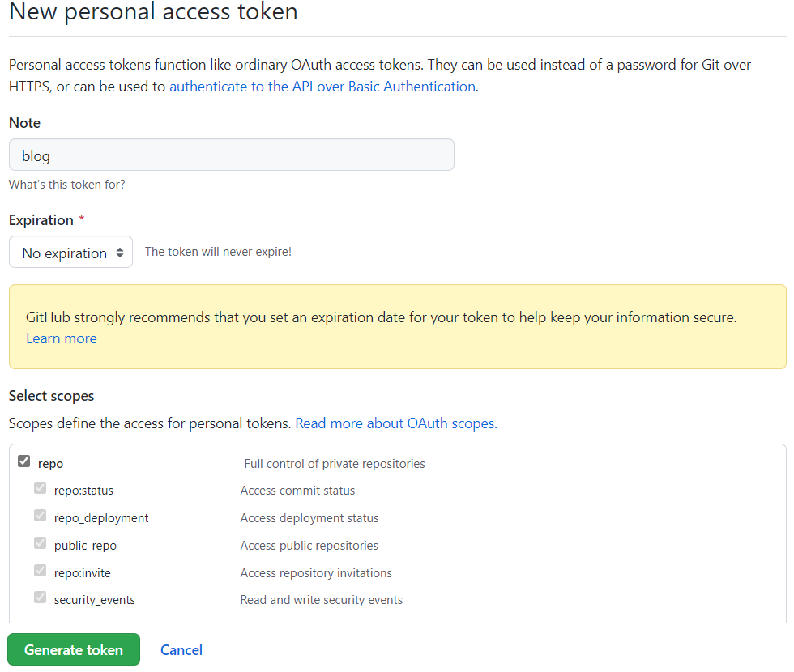Click the New personal access token heading

[x=153, y=12]
